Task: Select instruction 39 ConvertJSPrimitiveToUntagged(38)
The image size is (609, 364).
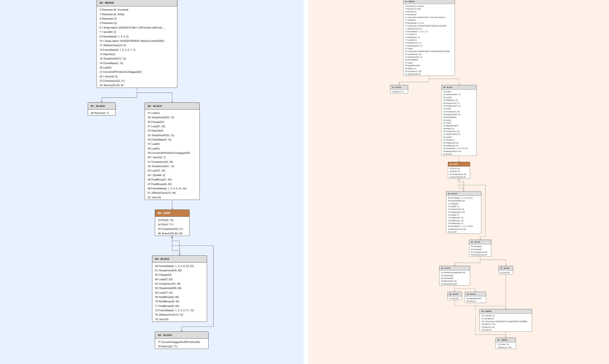Action: click(169, 153)
